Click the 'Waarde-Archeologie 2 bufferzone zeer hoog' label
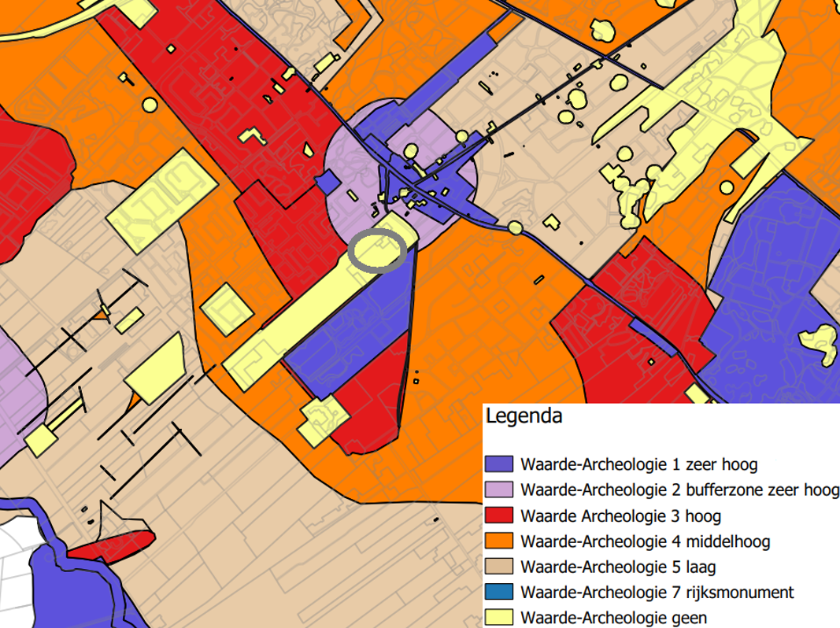 [680, 489]
